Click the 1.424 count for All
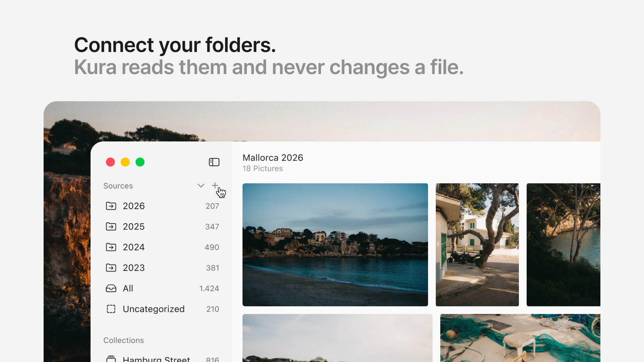Viewport: 644px width, 362px height. coord(209,289)
